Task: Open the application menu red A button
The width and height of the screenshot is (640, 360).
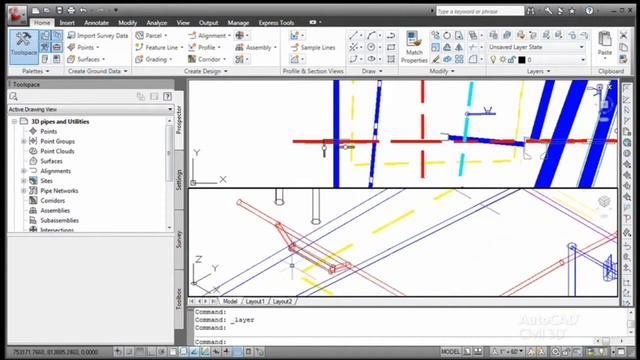Action: click(x=17, y=15)
